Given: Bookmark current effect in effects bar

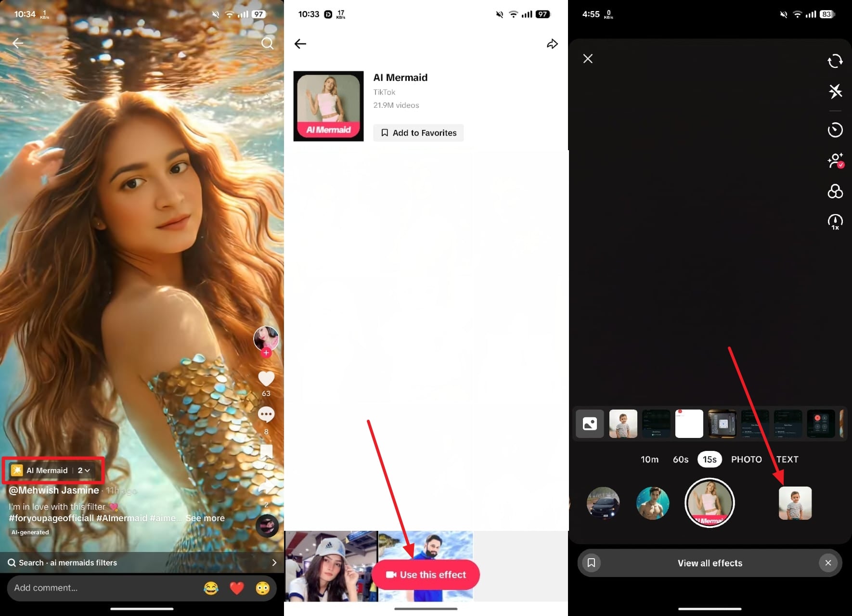Looking at the screenshot, I should [x=592, y=563].
